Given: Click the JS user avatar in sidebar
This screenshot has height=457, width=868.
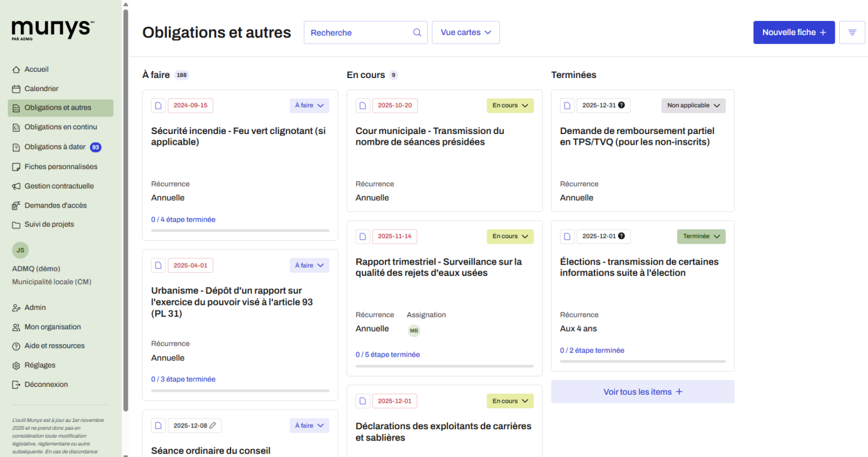Looking at the screenshot, I should coord(20,250).
